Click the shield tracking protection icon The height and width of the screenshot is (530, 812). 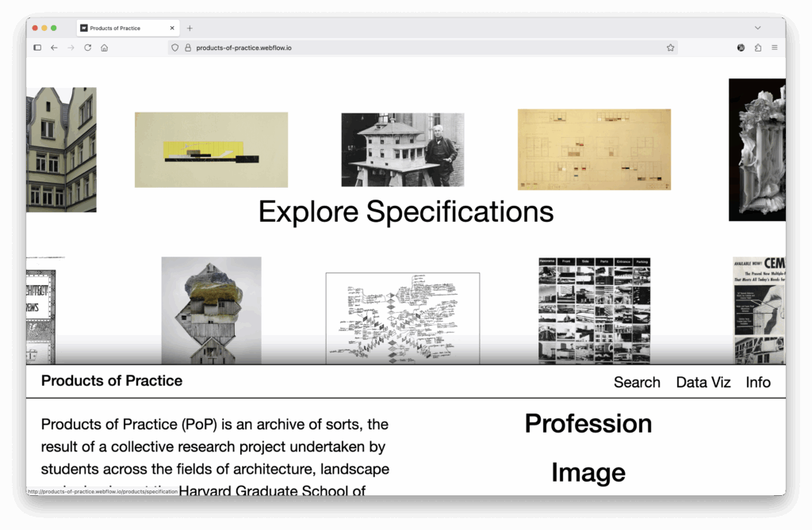[x=175, y=48]
